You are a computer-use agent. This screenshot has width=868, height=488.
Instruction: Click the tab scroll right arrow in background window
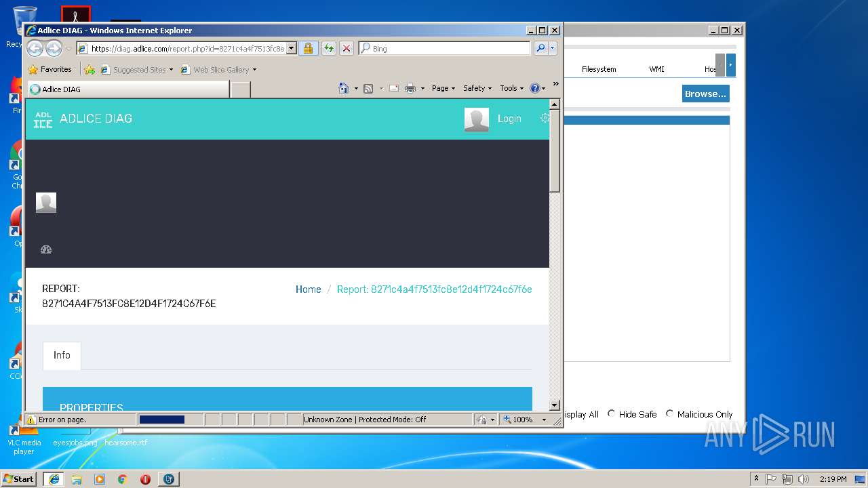point(730,65)
